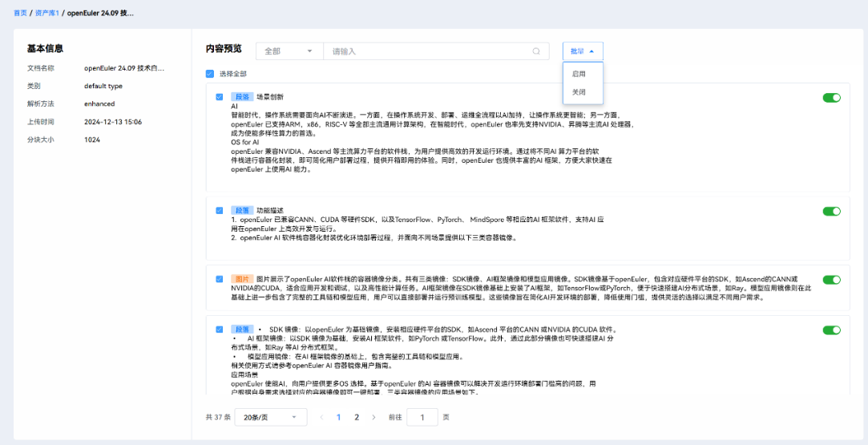Image resolution: width=868 pixels, height=445 pixels.
Task: Open 资产库1 breadcrumb link
Action: [47, 13]
